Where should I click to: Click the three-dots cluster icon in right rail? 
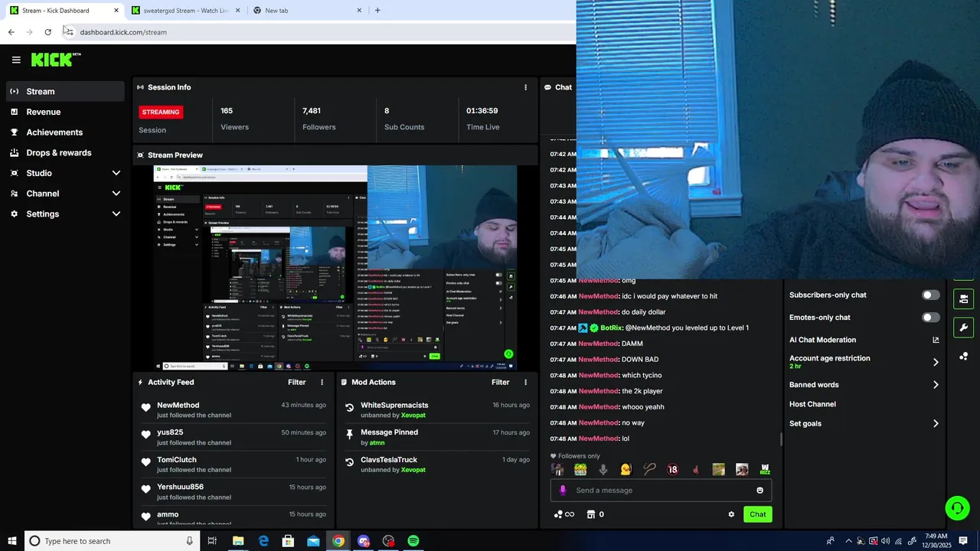963,357
